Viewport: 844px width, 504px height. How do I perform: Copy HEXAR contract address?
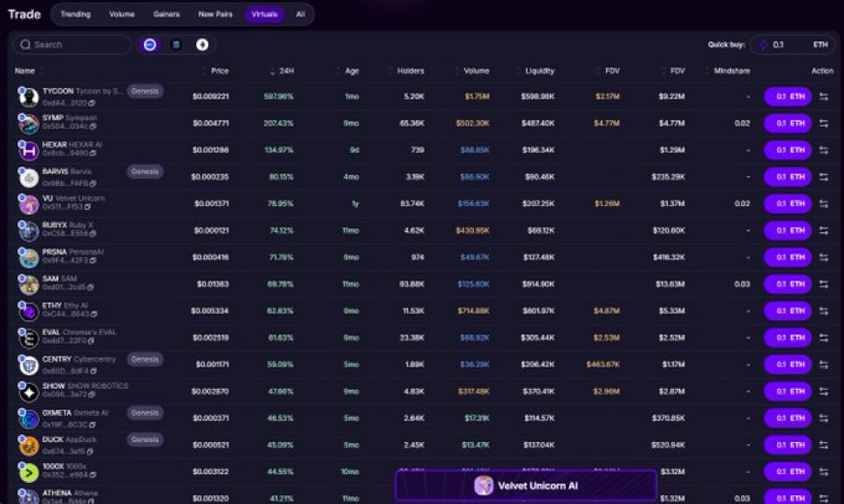coord(93,153)
